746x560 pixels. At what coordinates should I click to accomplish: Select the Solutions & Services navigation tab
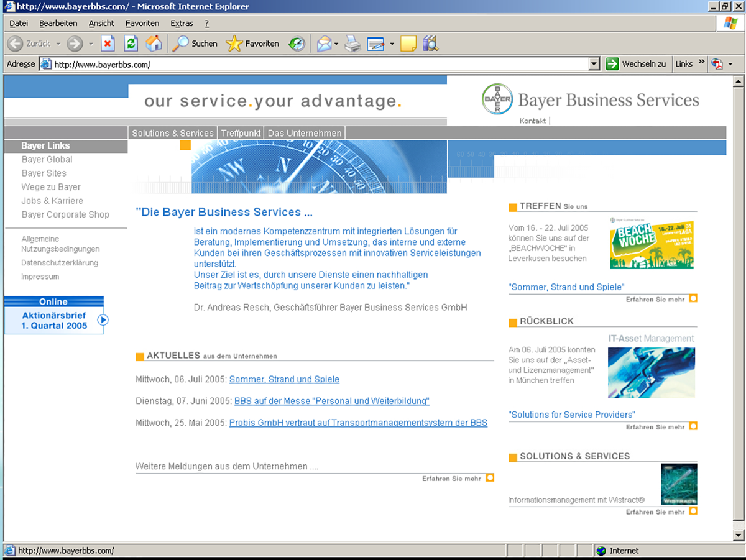(173, 133)
